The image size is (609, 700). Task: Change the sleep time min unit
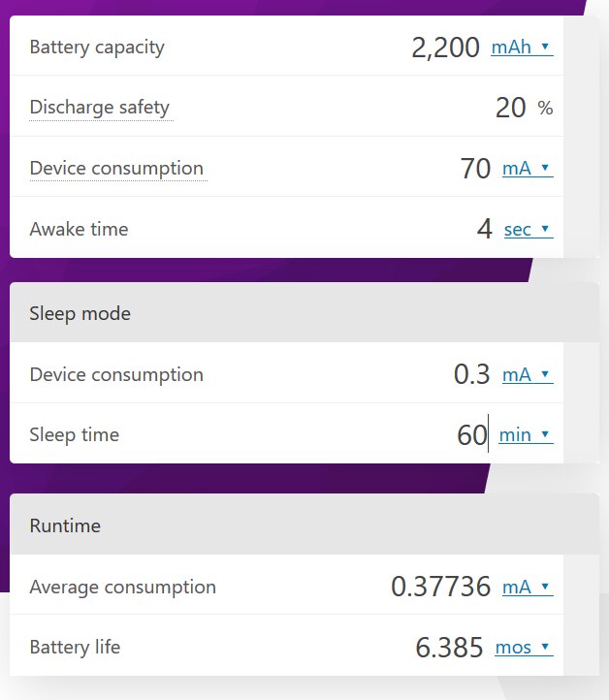(x=526, y=435)
